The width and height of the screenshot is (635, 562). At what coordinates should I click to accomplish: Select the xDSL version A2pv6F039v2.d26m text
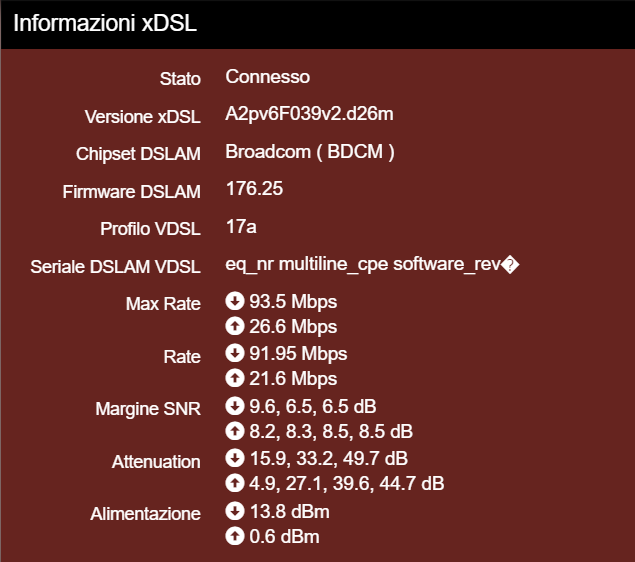[x=310, y=114]
